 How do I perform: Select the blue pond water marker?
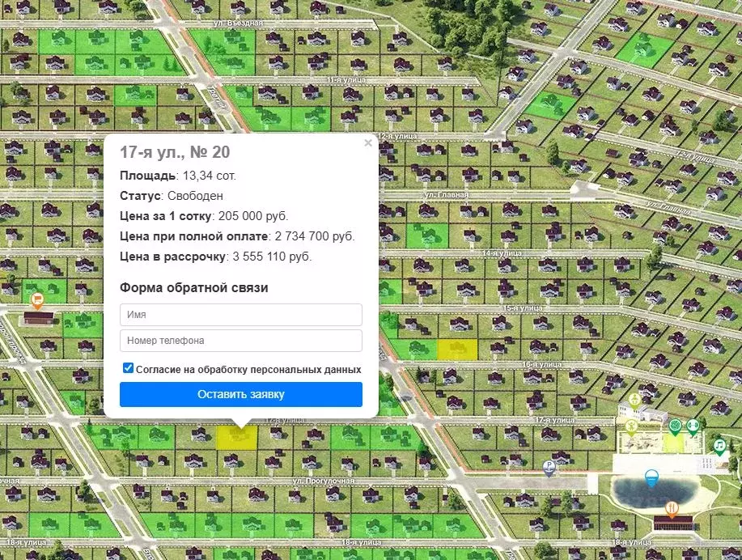651,478
